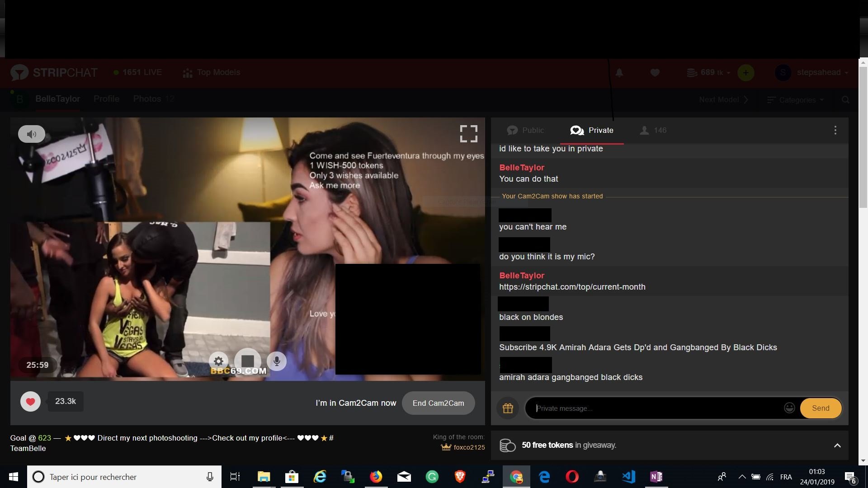
Task: Open the 689 tk balance dropdown
Action: tap(708, 73)
